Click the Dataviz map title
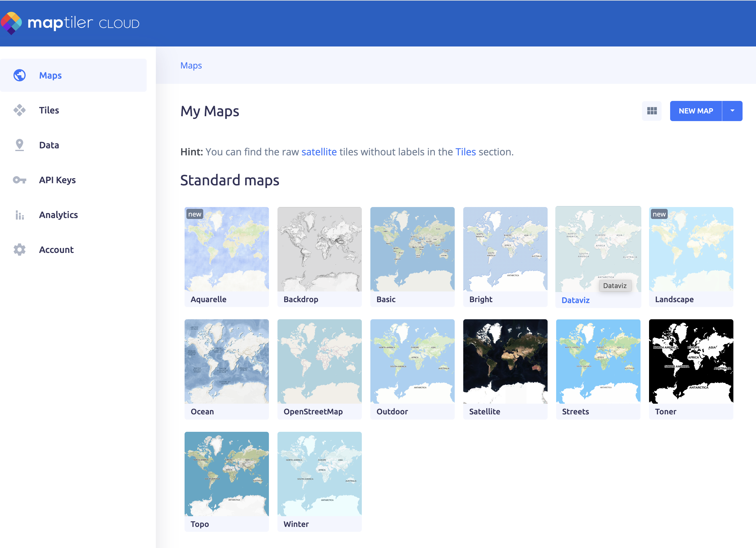Image resolution: width=756 pixels, height=548 pixels. coord(575,300)
